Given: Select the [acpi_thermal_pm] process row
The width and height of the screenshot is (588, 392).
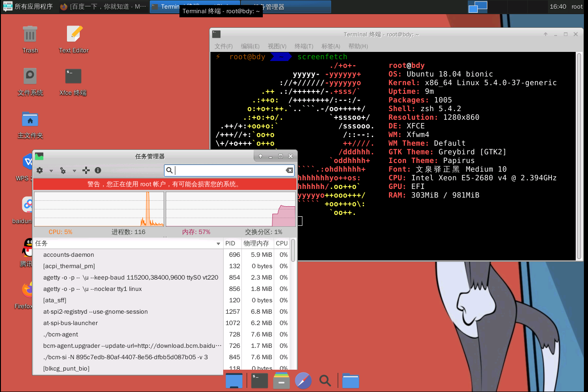Looking at the screenshot, I should [x=161, y=266].
